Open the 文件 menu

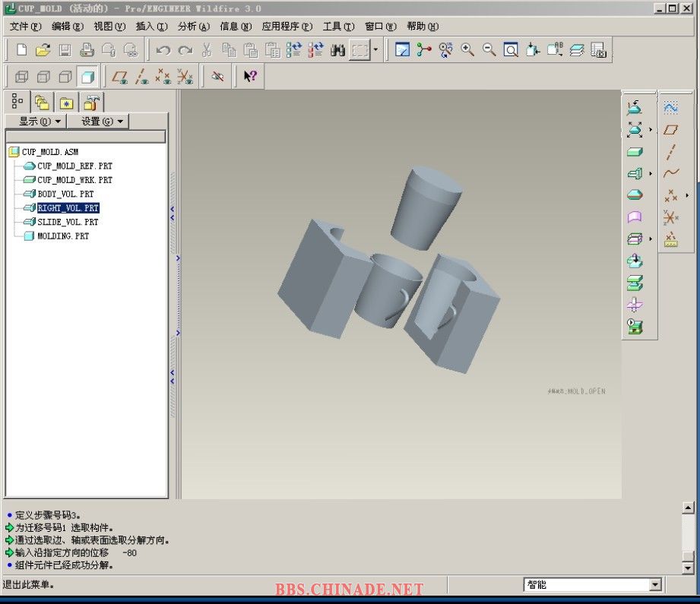[24, 27]
